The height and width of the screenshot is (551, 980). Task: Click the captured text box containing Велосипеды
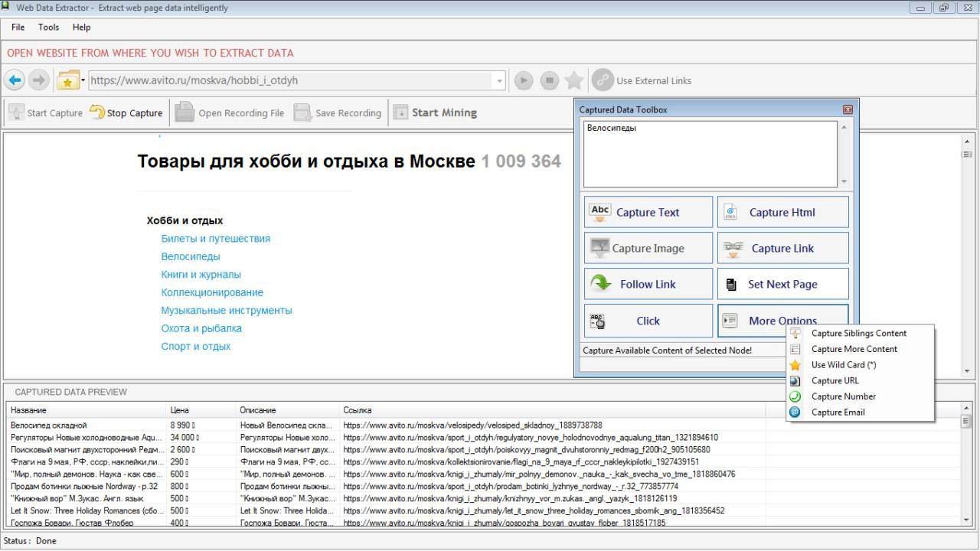710,154
